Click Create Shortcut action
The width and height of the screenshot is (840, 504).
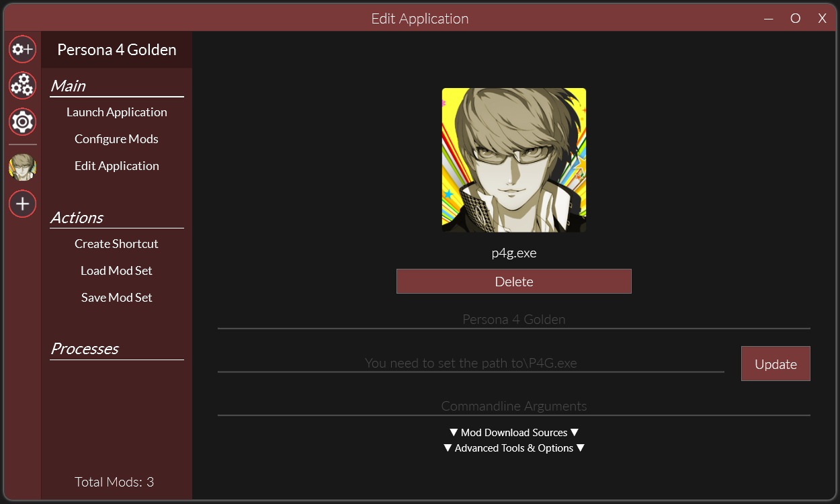(117, 244)
